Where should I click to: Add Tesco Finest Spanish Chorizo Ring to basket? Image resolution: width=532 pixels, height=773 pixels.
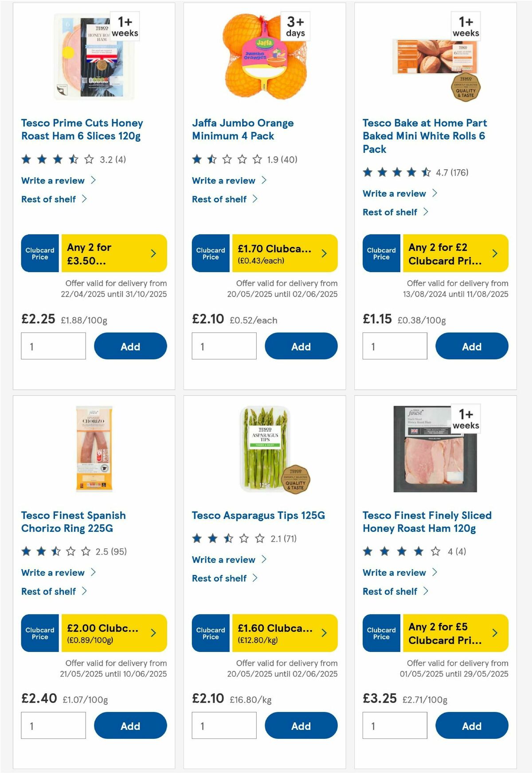(x=130, y=726)
